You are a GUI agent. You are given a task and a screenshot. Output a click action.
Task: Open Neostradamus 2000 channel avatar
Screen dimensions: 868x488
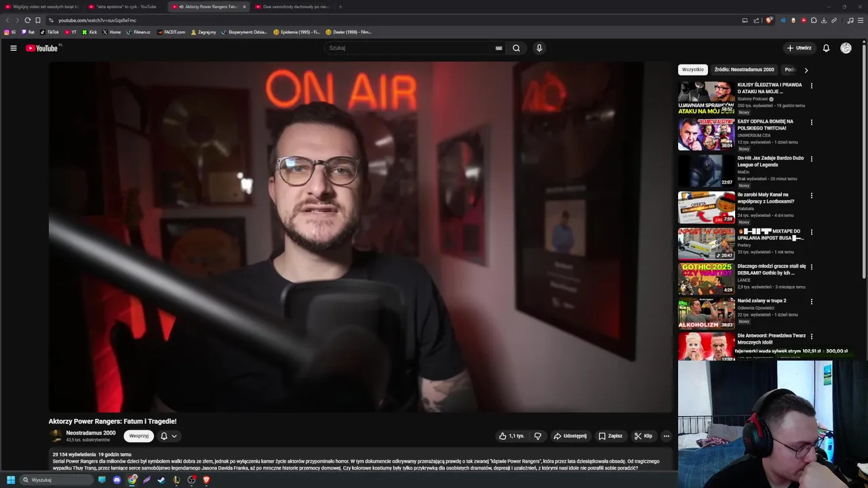point(56,436)
